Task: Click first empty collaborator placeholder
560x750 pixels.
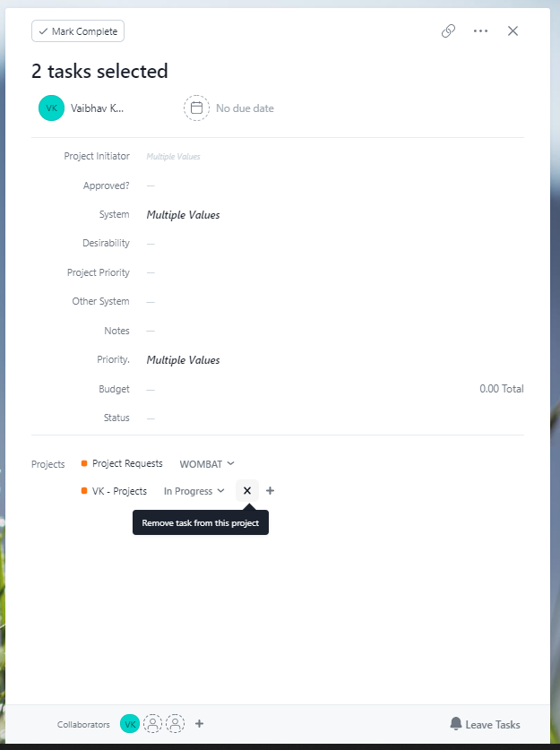Action: [x=153, y=724]
